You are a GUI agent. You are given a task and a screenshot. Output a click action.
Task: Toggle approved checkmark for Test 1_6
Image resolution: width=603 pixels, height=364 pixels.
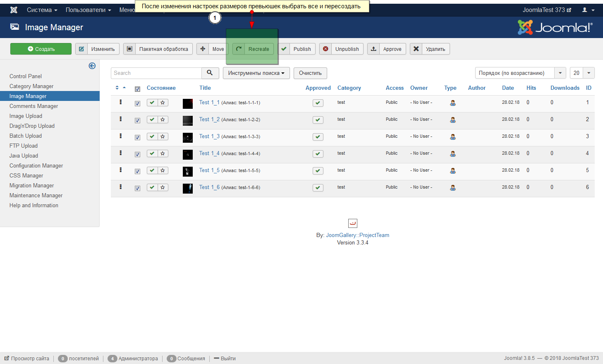point(318,188)
